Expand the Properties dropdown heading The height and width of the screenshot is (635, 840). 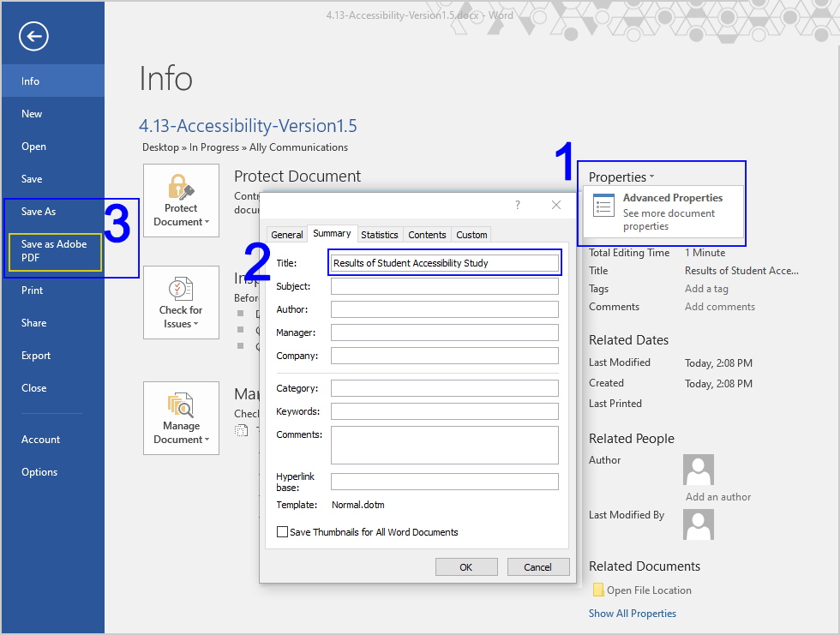tap(621, 177)
